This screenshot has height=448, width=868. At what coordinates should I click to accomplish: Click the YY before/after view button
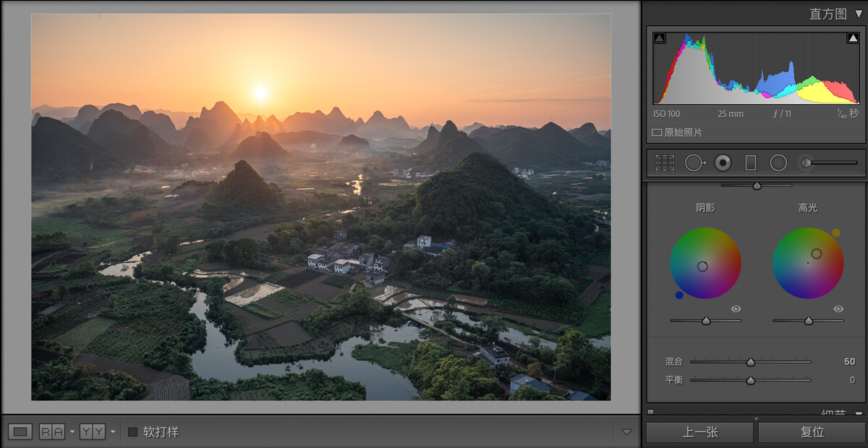pyautogui.click(x=93, y=432)
